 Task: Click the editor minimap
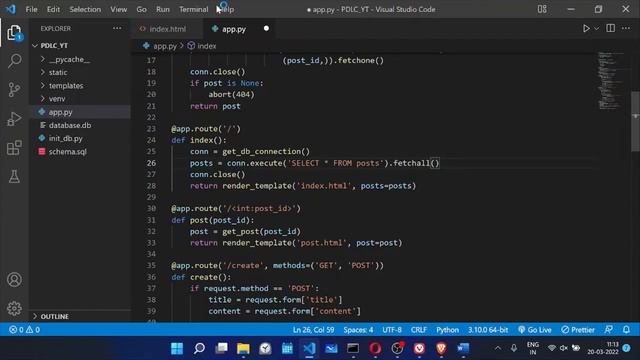610,80
